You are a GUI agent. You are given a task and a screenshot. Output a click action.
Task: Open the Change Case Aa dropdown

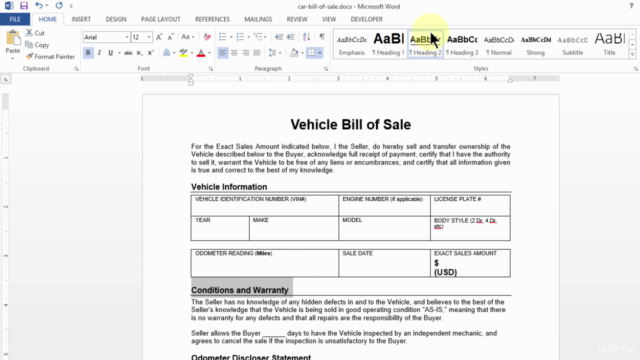tap(188, 37)
